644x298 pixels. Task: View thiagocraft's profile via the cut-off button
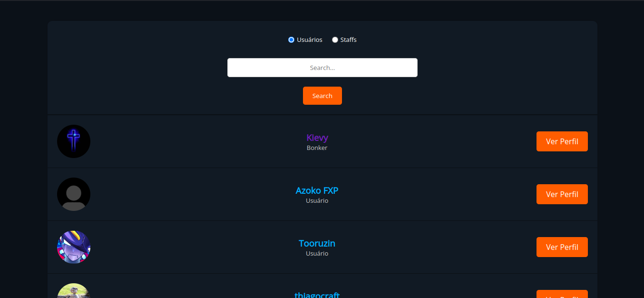click(562, 294)
